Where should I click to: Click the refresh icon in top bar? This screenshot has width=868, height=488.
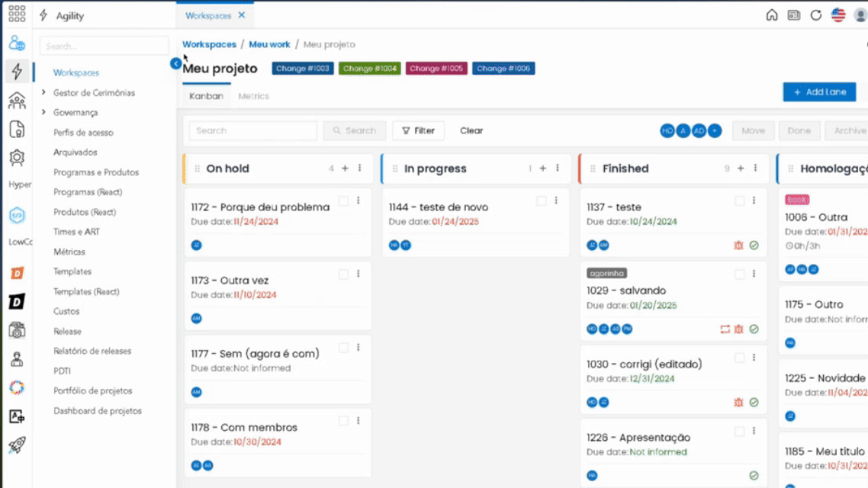816,15
